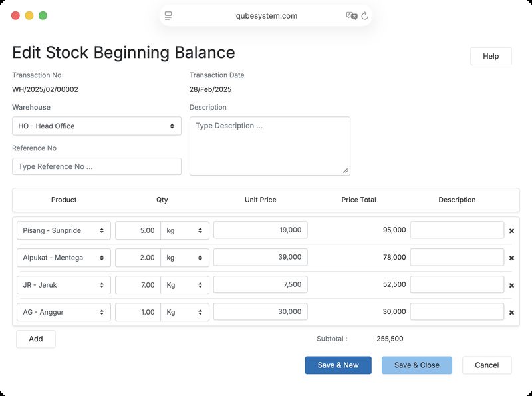Image resolution: width=532 pixels, height=396 pixels.
Task: Open the Warehouse dropdown
Action: click(x=96, y=126)
